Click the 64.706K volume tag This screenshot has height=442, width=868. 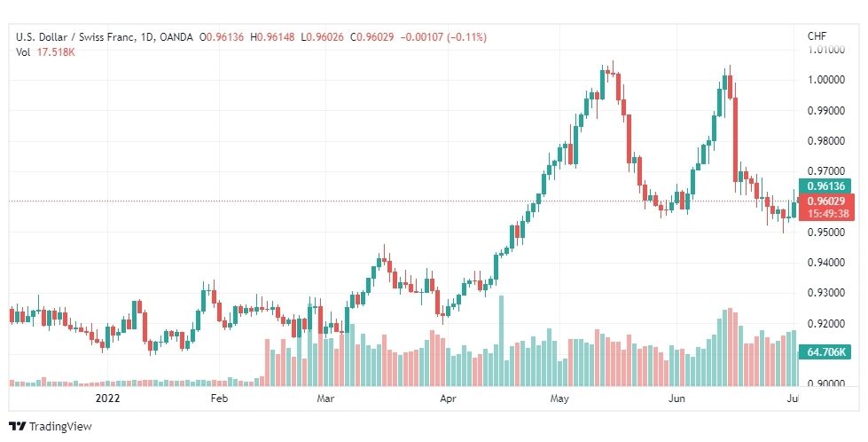pos(825,351)
